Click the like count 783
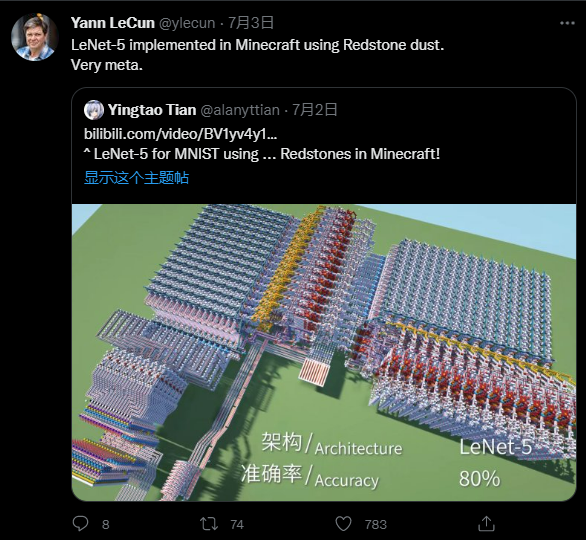Viewport: 586px width, 540px height. pos(376,525)
